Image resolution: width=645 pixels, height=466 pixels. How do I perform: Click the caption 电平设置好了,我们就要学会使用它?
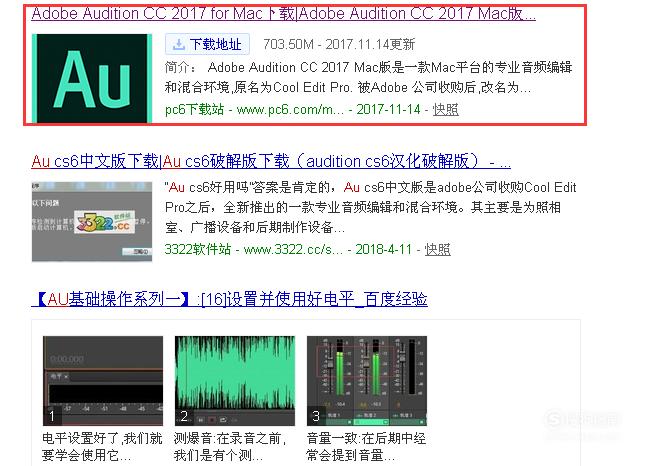pyautogui.click(x=102, y=447)
